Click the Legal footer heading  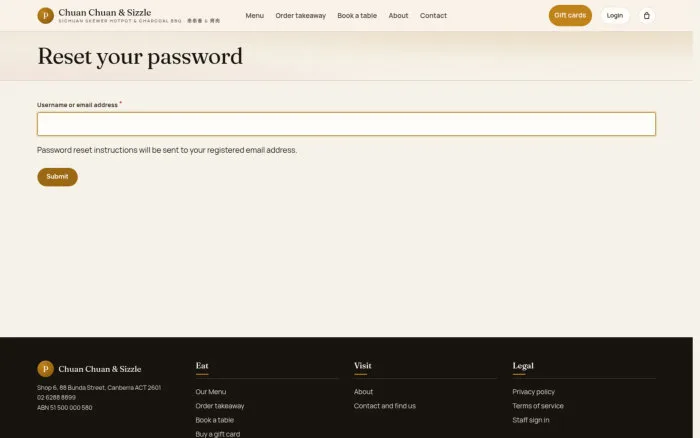pos(523,366)
